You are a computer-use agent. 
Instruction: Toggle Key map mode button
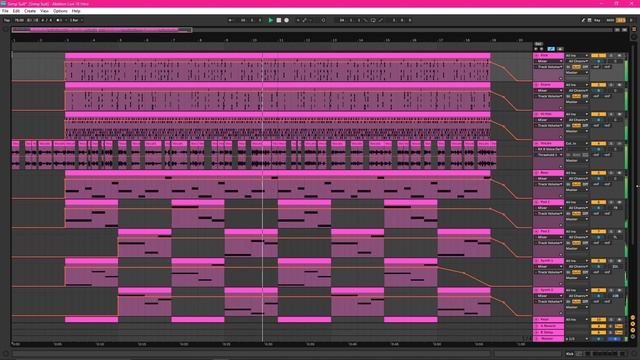pyautogui.click(x=598, y=20)
